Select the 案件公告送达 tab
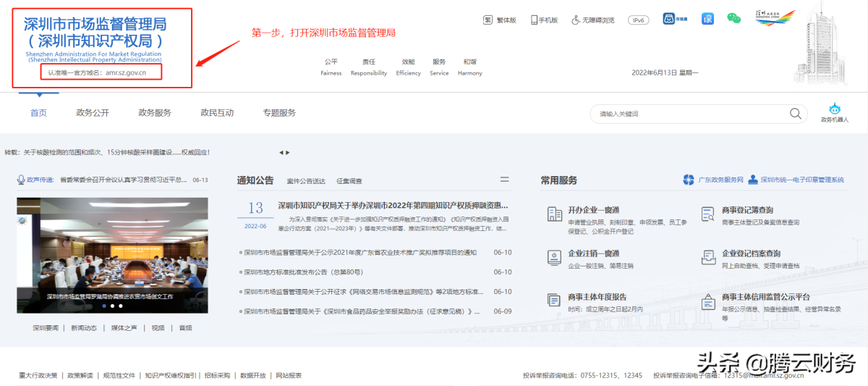Image resolution: width=868 pixels, height=386 pixels. (x=306, y=181)
